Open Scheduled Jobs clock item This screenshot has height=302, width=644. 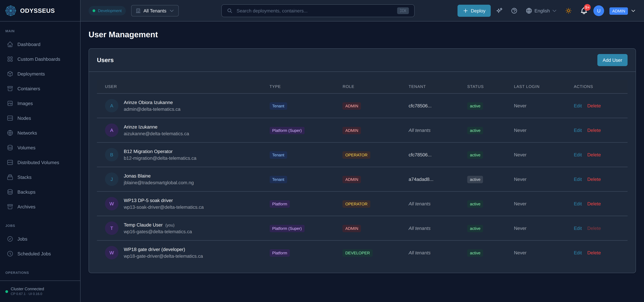[40, 254]
